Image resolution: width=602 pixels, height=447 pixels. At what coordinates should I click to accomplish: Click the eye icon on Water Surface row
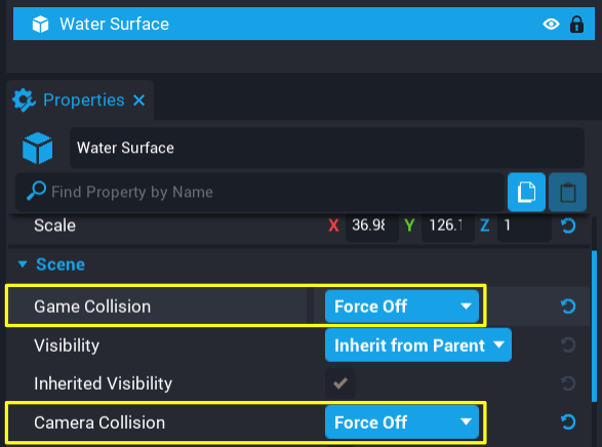click(551, 24)
